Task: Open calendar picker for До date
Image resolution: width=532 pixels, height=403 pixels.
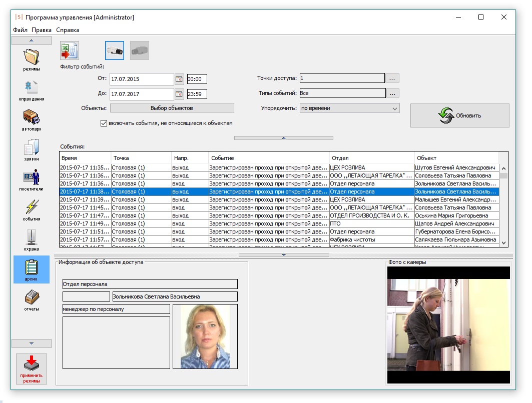Action: click(180, 94)
